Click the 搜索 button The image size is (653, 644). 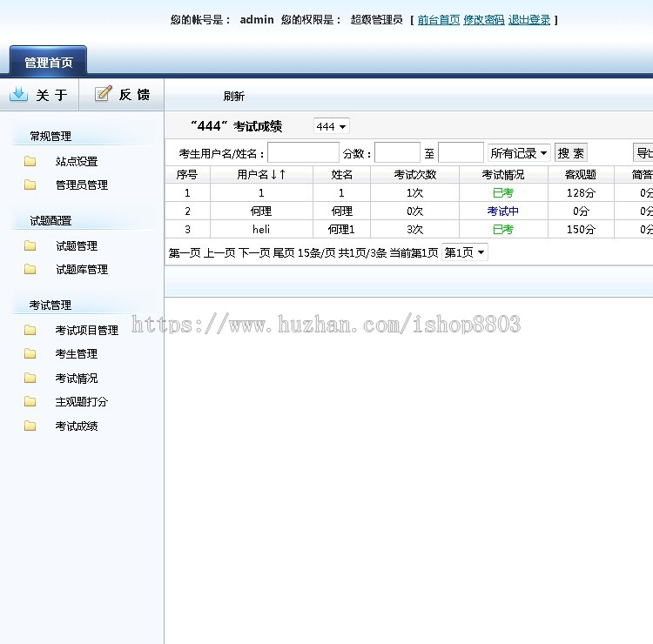571,153
